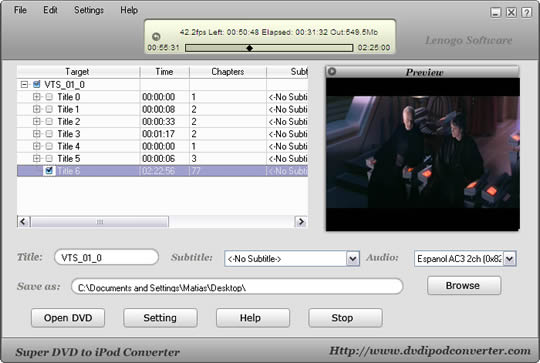Click the round icon in the progress panel
This screenshot has height=363, width=540.
tap(156, 37)
